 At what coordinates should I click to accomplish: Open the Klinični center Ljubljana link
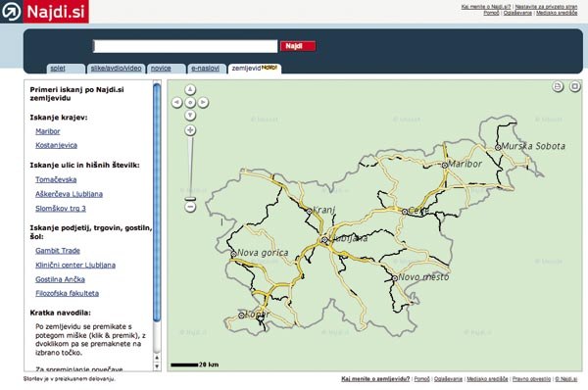click(75, 266)
